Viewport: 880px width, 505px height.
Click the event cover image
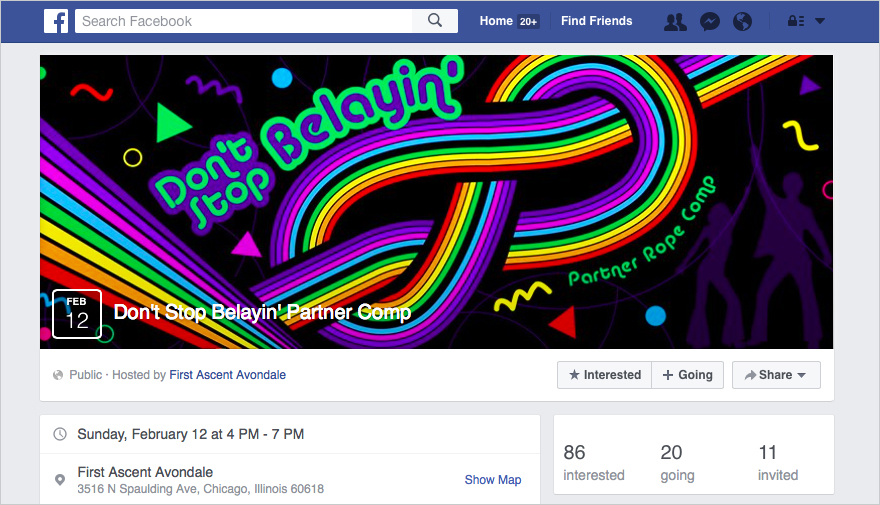[437, 201]
